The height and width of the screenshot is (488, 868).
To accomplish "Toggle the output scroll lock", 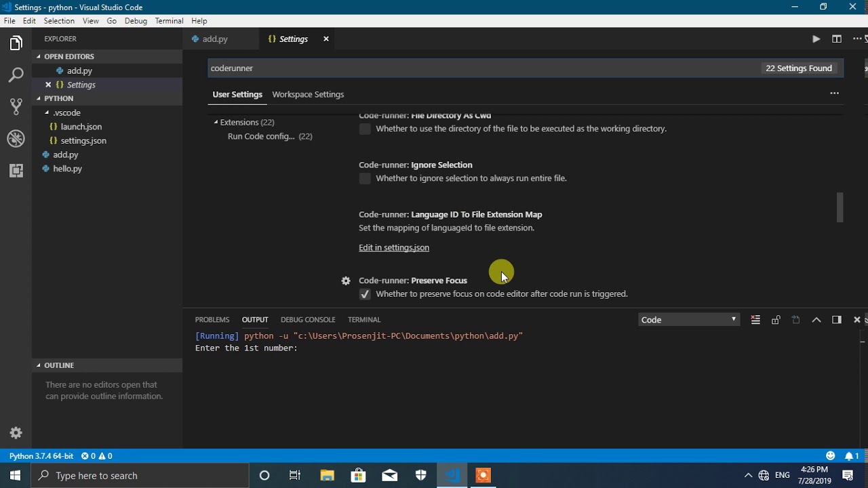I will click(x=776, y=320).
